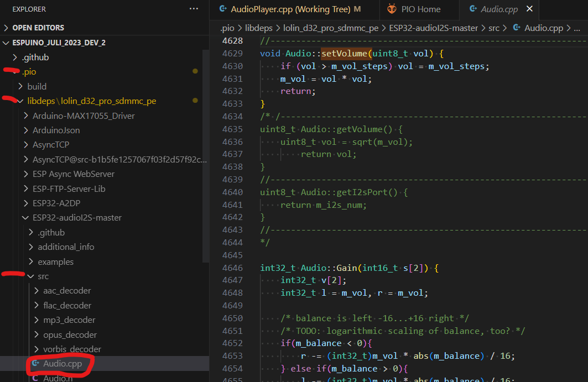588x382 pixels.
Task: Click the C++ icon on the Audio.cpp tab
Action: pyautogui.click(x=473, y=9)
